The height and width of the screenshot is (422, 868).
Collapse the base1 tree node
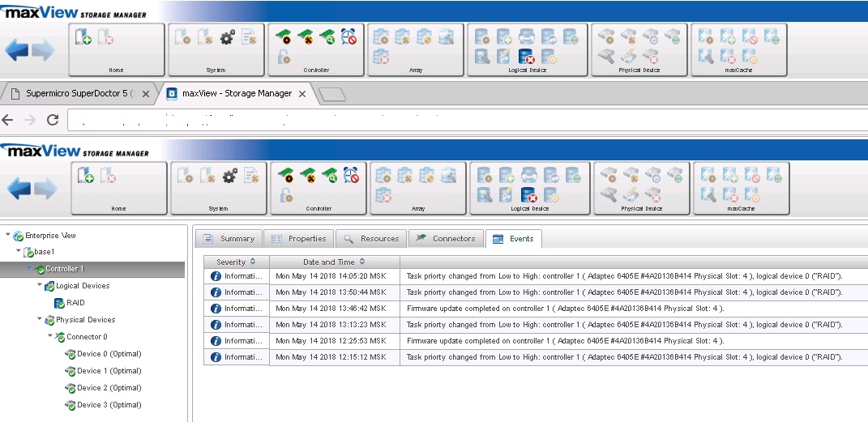click(x=19, y=251)
